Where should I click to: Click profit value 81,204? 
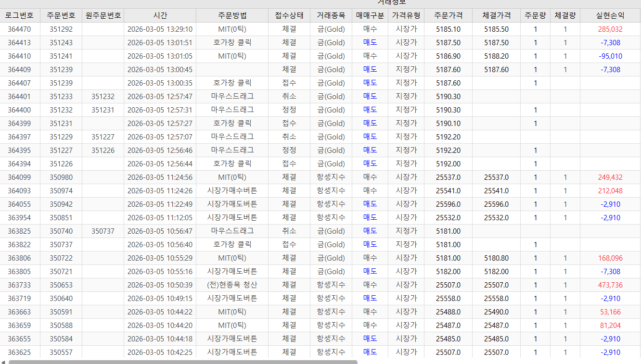coord(610,325)
